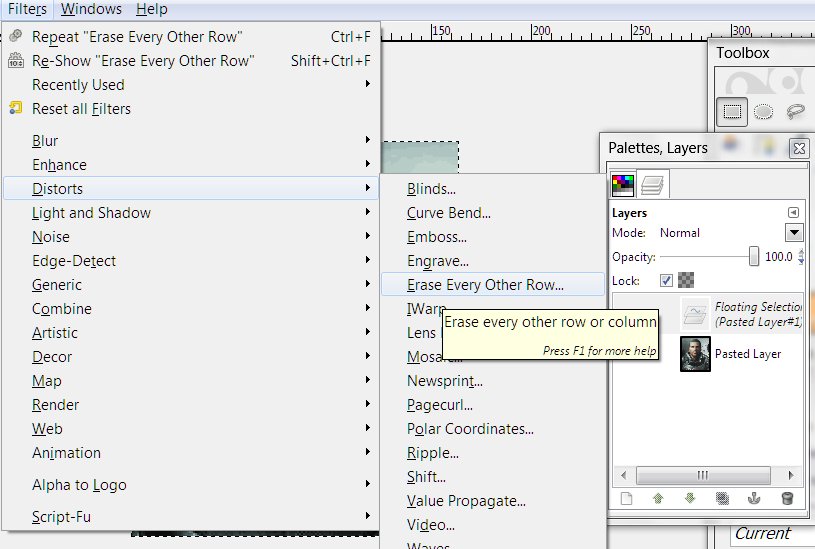Select the Rectangle Select tool
This screenshot has width=815, height=549.
coord(733,111)
